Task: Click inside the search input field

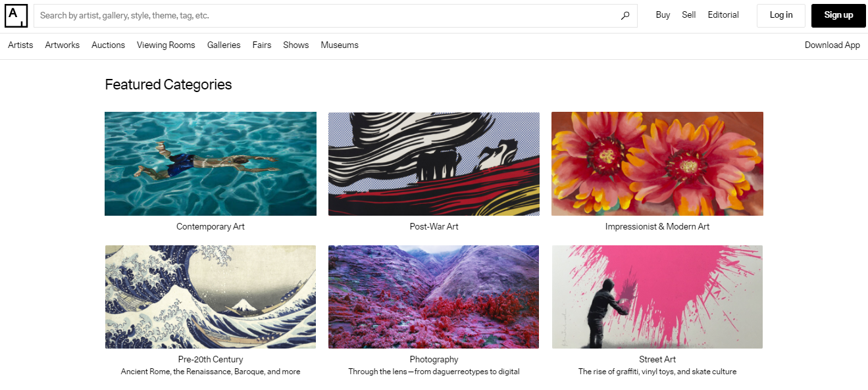Action: click(263, 14)
